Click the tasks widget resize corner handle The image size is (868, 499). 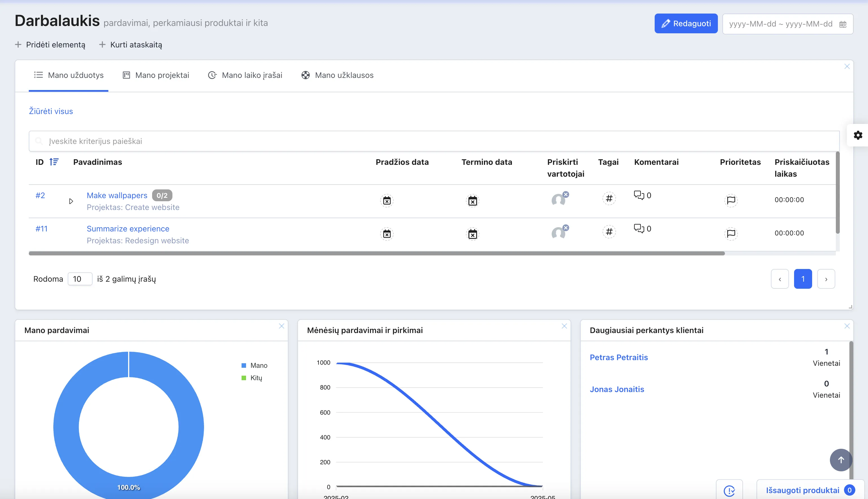850,307
